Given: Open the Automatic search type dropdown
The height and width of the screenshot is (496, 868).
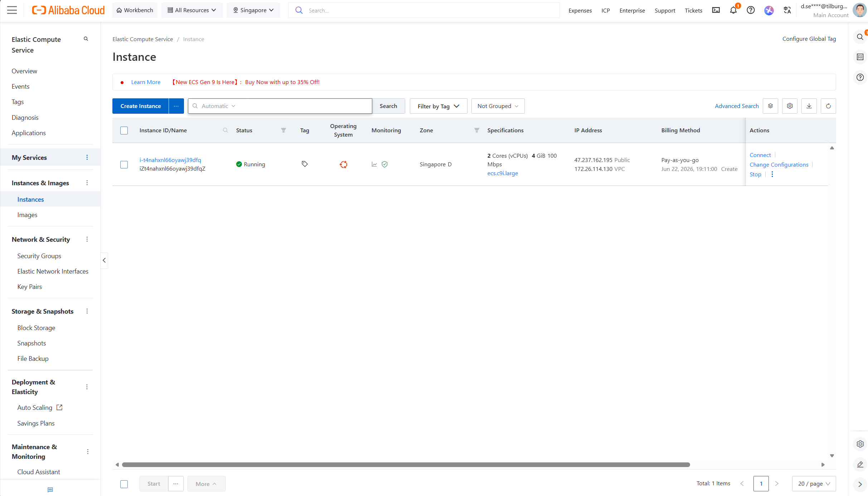Looking at the screenshot, I should pos(218,106).
